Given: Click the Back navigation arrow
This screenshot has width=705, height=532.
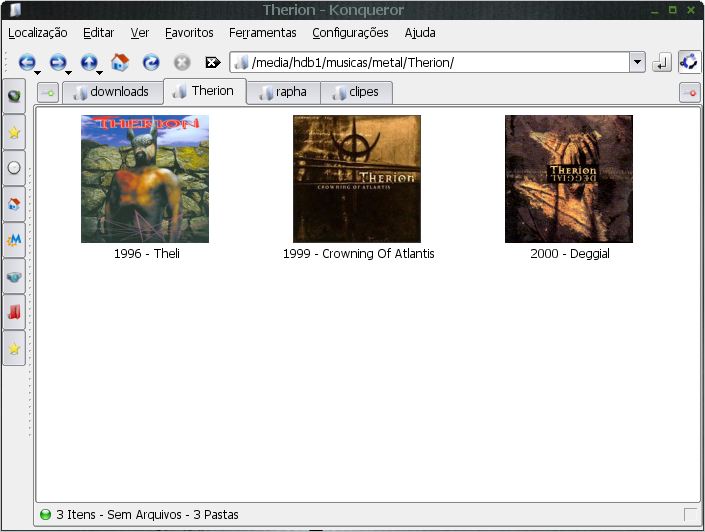Looking at the screenshot, I should coord(26,62).
